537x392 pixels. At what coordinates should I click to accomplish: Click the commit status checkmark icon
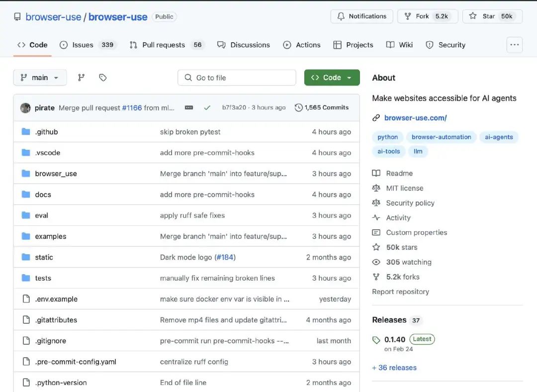(x=207, y=107)
